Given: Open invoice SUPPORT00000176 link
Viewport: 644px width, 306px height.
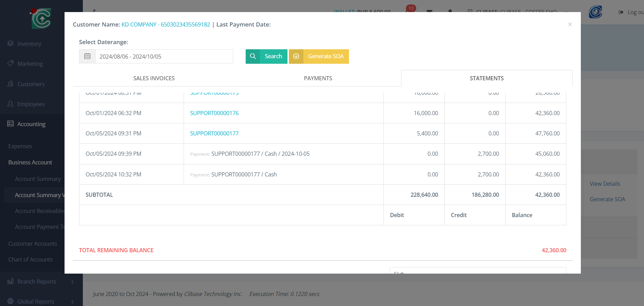Looking at the screenshot, I should (x=214, y=113).
